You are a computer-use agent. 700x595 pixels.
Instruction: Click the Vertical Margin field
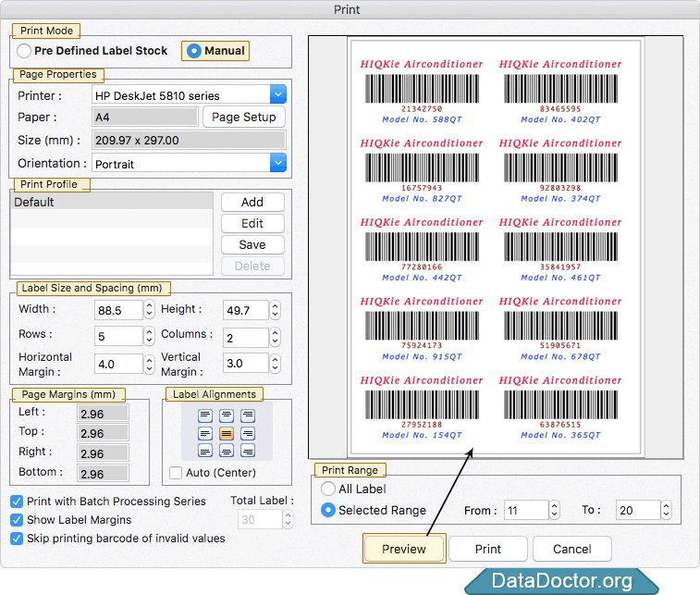(x=246, y=363)
